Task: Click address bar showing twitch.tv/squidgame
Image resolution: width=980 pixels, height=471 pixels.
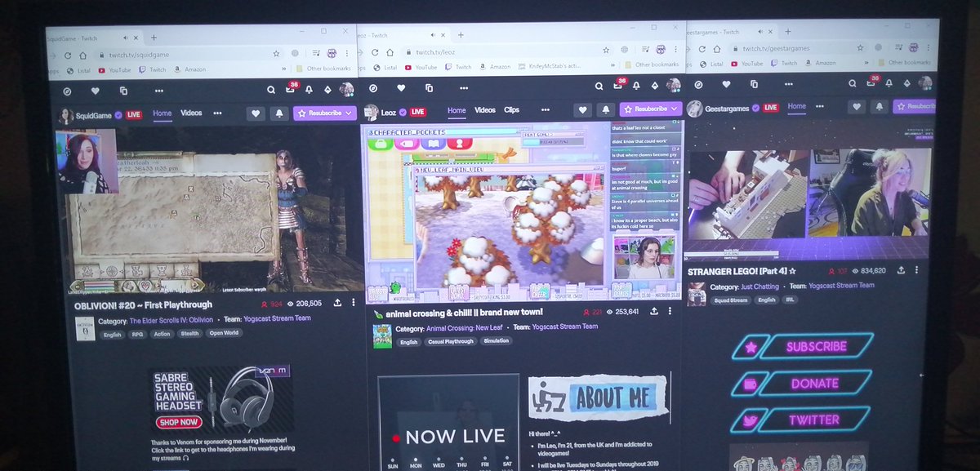Action: (188, 54)
